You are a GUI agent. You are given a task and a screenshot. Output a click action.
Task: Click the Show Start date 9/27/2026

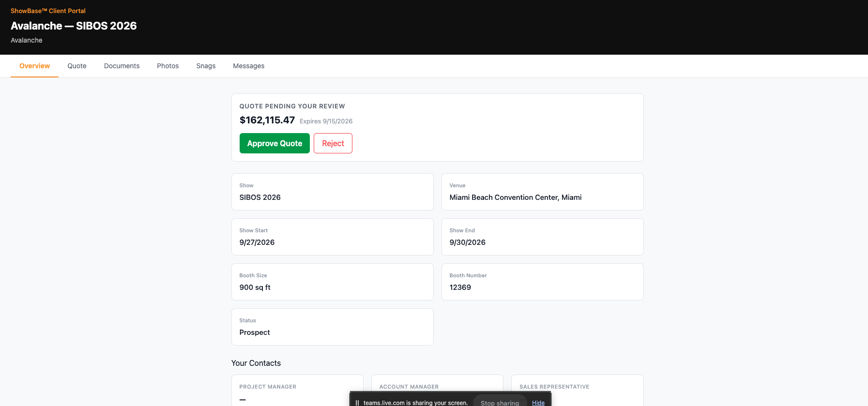257,242
